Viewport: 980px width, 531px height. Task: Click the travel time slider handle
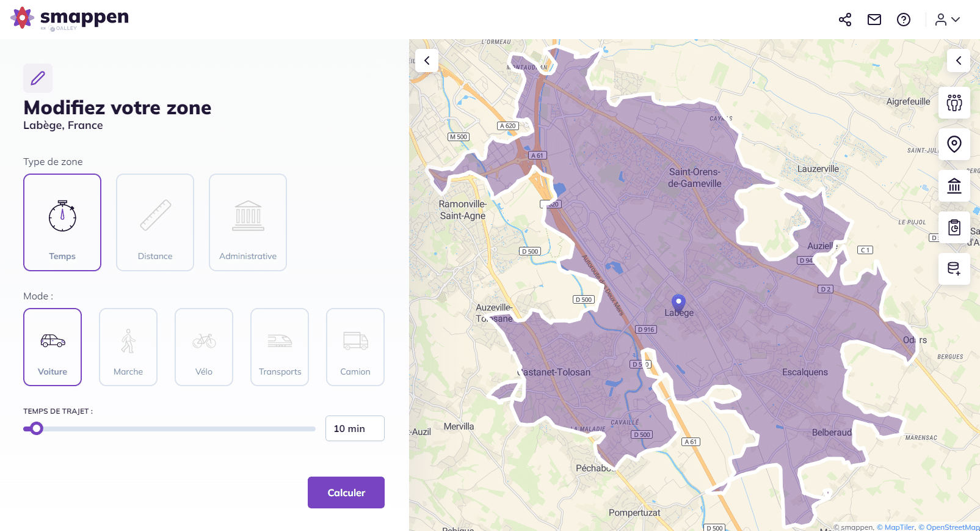tap(37, 428)
